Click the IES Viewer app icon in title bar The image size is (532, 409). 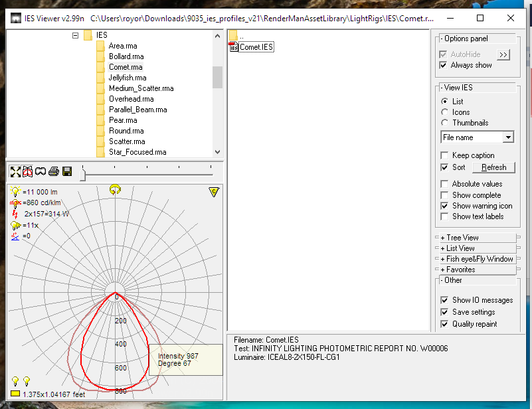pos(15,18)
